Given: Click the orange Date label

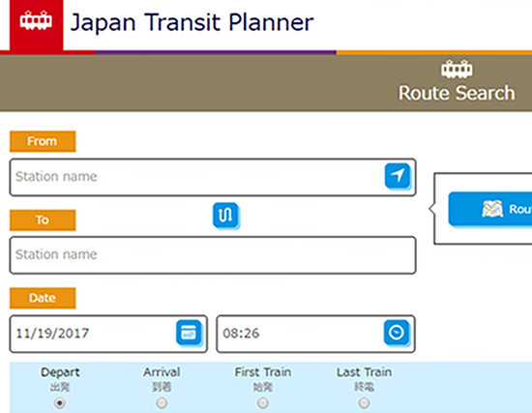Looking at the screenshot, I should [43, 298].
